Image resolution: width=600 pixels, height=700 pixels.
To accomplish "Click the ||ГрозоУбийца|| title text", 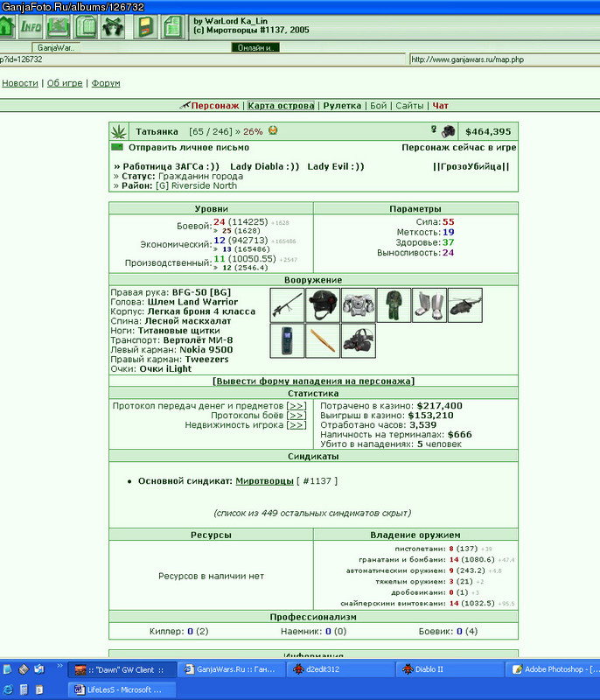I will [x=471, y=166].
